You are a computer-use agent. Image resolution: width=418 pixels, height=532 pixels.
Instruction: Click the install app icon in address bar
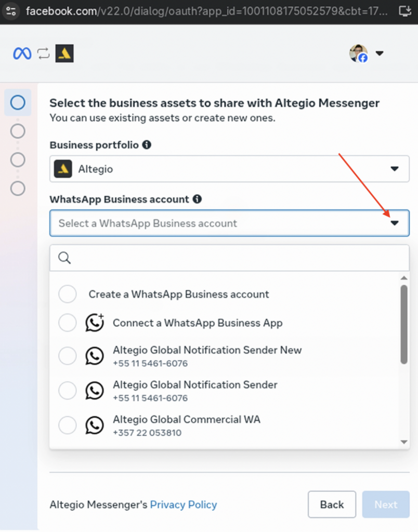[x=404, y=10]
